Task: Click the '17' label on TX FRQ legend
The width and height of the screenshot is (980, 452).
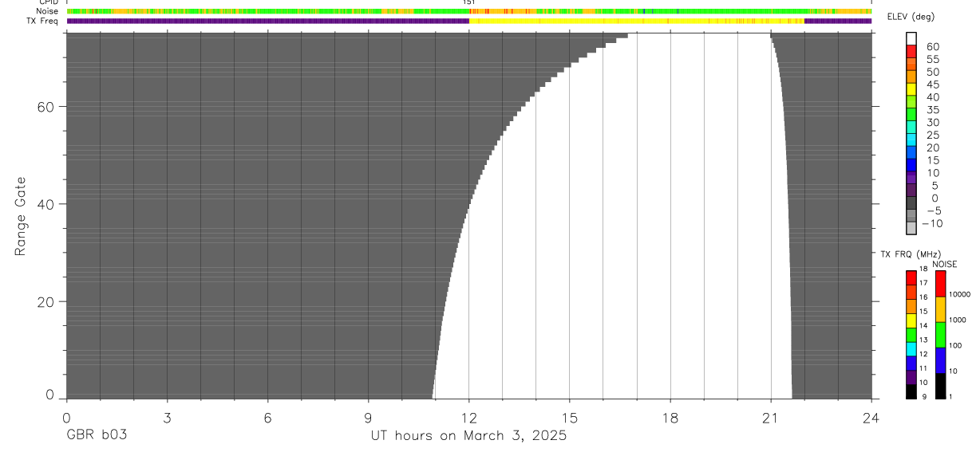Action: click(923, 283)
